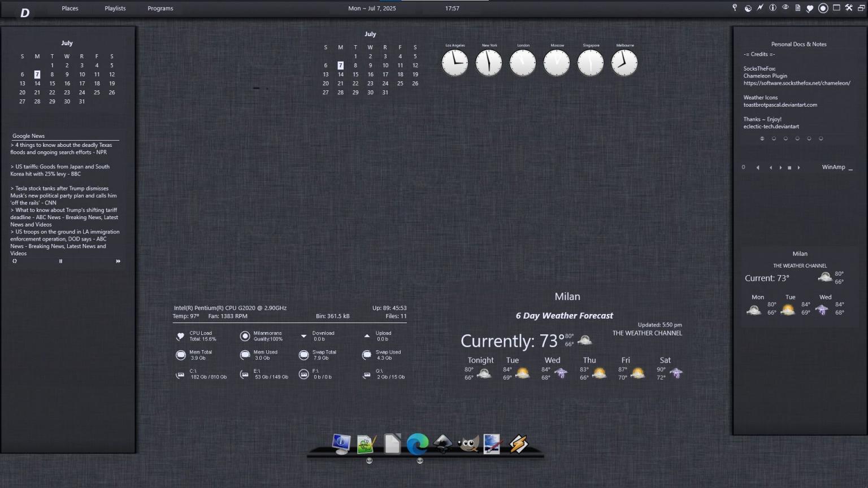Open the wrench tools icon in top bar
Viewport: 868px width, 488px height.
point(848,8)
